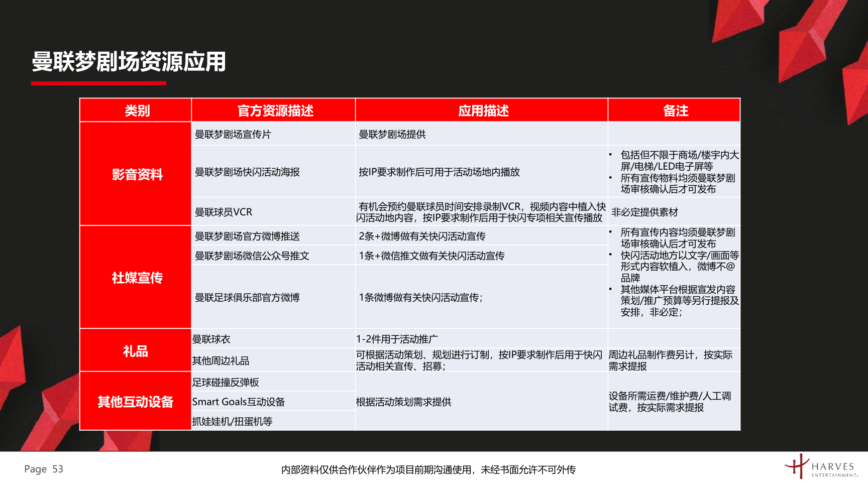Click the cell 曼联球员VCR
868x488 pixels.
tap(274, 212)
